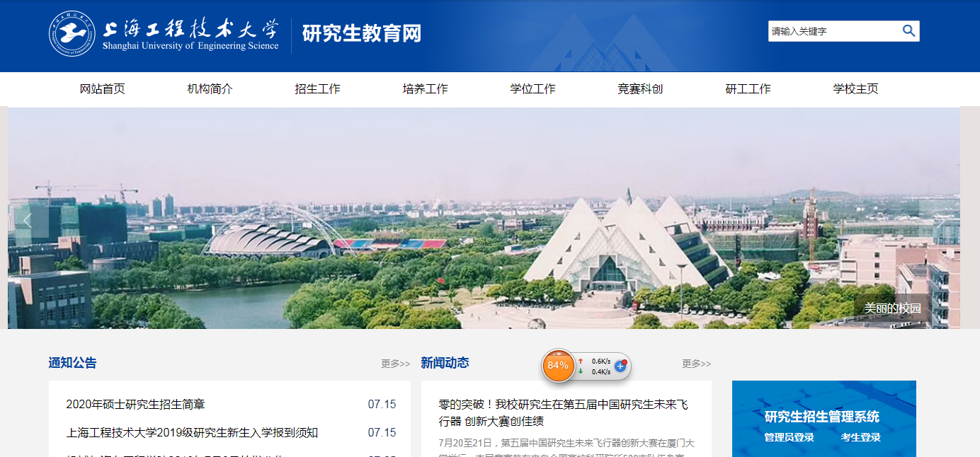Open 学位工作 navigation menu

(x=533, y=89)
